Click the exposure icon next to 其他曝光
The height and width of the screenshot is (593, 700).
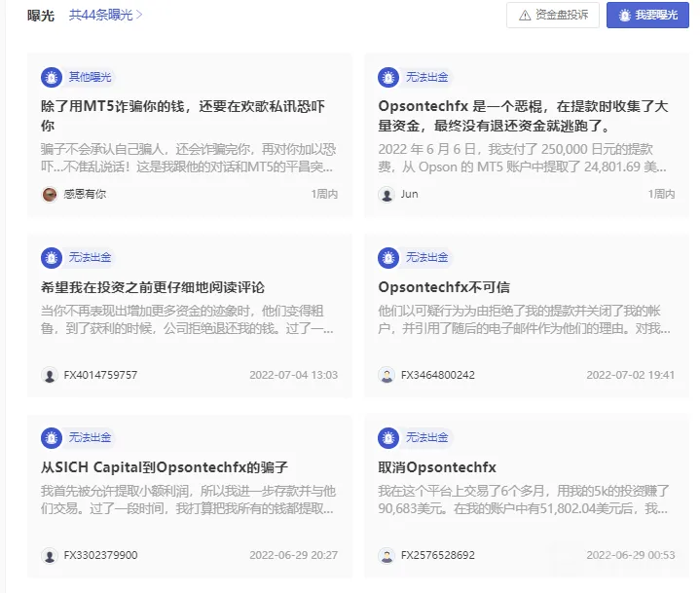click(52, 77)
